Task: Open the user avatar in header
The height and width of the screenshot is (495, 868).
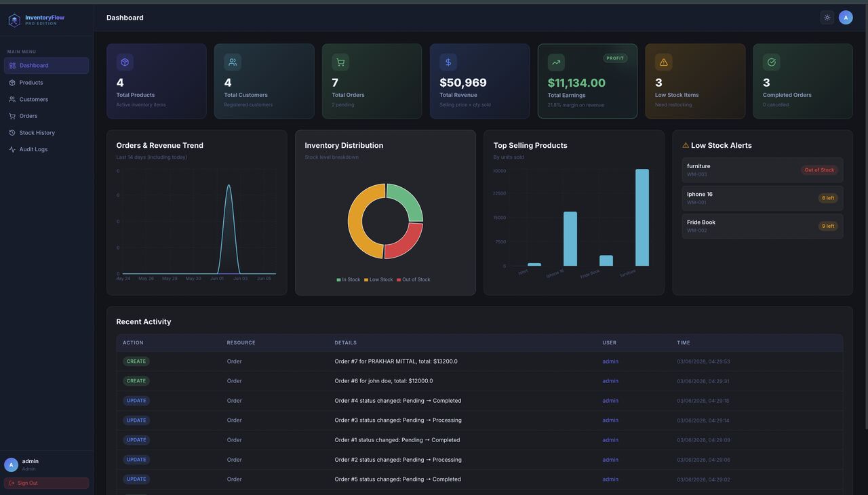Action: [846, 18]
